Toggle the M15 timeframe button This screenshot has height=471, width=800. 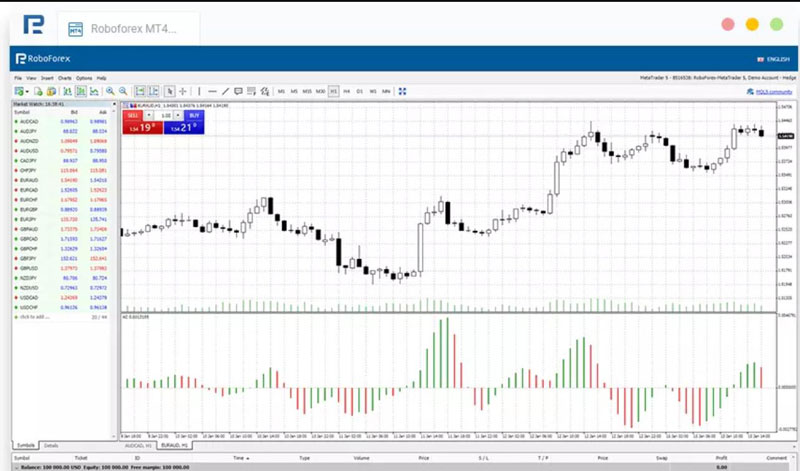[307, 91]
